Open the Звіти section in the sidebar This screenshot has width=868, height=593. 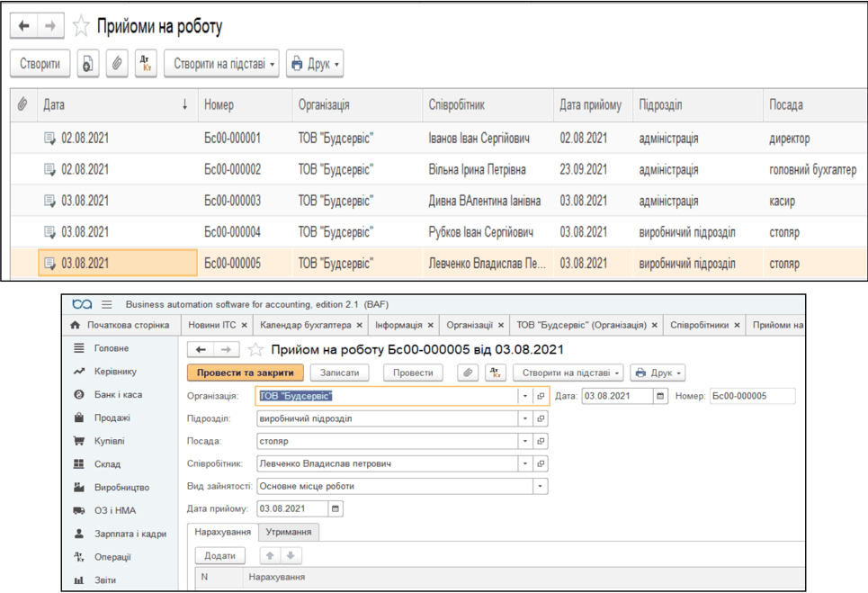tap(105, 580)
